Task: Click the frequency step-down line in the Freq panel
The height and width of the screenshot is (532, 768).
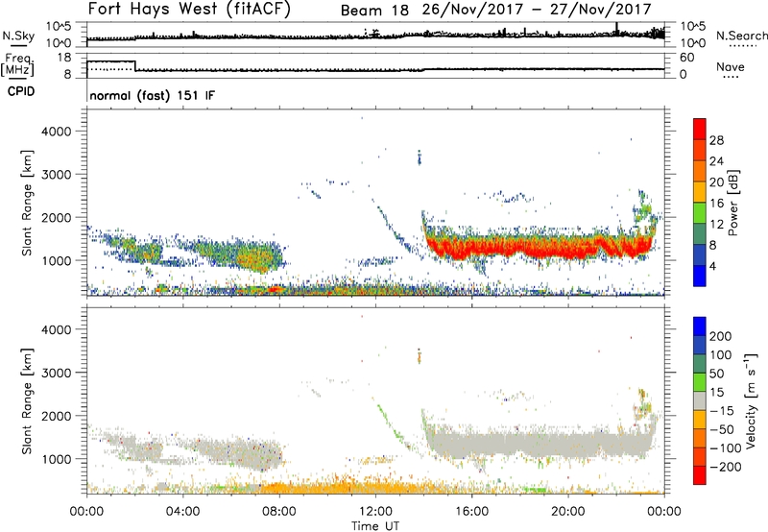Action: pos(135,65)
